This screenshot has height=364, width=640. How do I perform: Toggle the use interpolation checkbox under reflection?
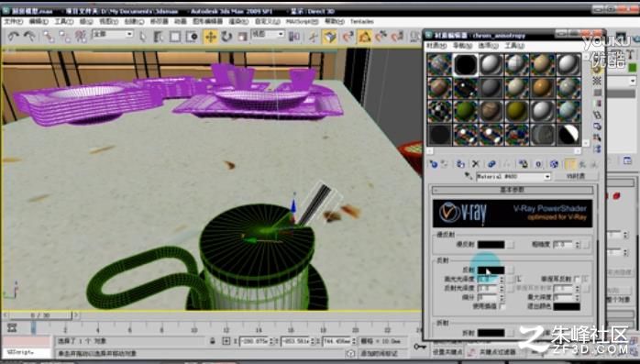pos(502,305)
